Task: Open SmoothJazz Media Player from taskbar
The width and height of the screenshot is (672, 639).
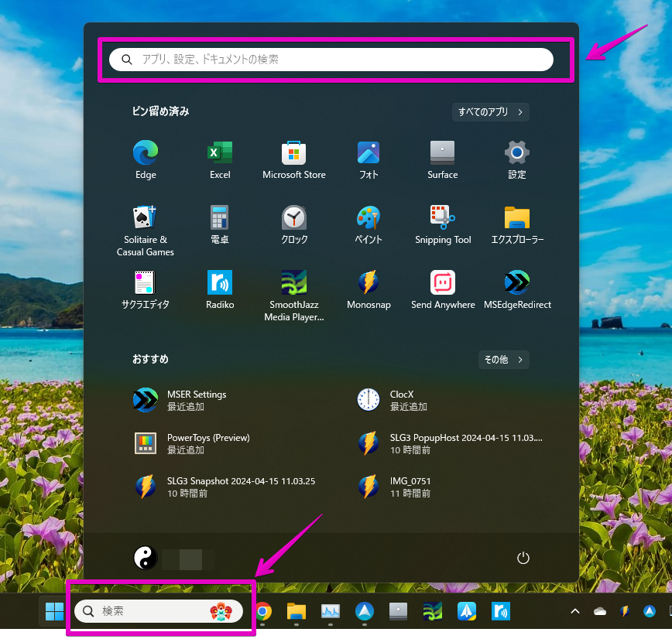Action: click(x=433, y=611)
